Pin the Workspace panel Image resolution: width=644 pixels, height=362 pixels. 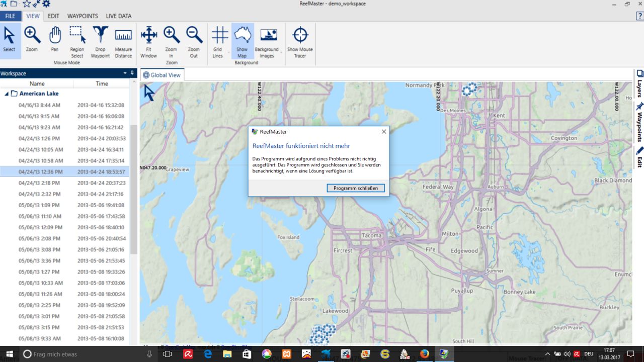point(132,73)
